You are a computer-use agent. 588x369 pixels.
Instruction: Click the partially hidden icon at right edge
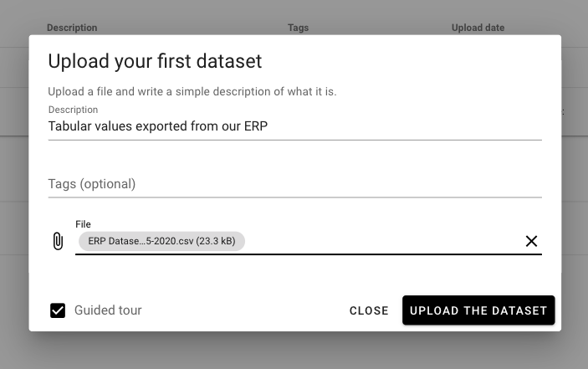564,112
